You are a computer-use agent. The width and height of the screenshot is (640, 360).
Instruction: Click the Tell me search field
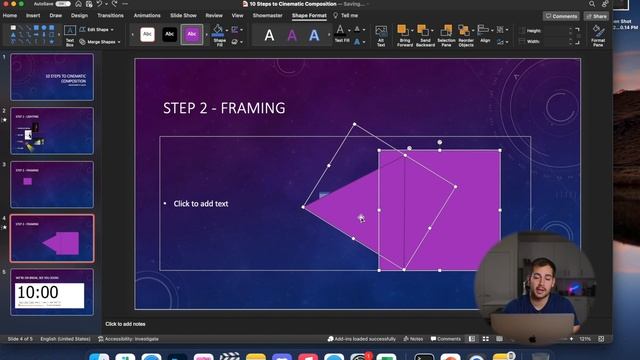pyautogui.click(x=346, y=16)
